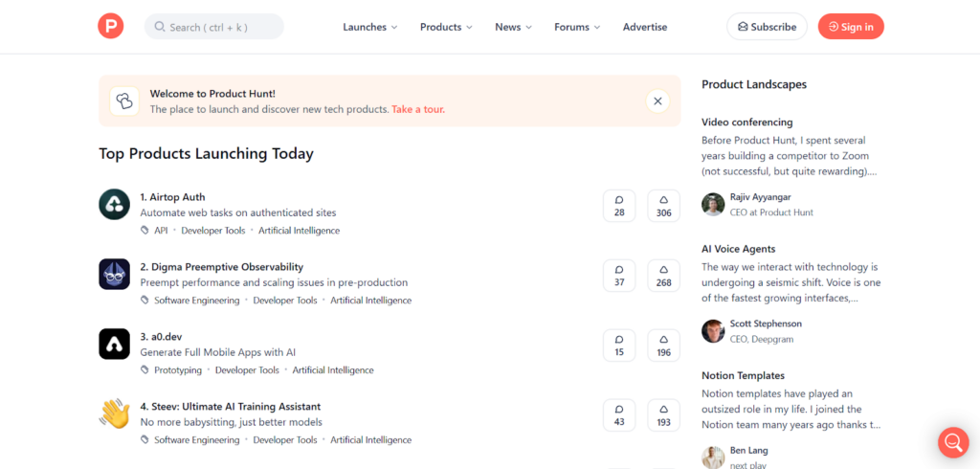Upvote Airtop Auth with 306 votes
The image size is (980, 469).
pyautogui.click(x=664, y=206)
